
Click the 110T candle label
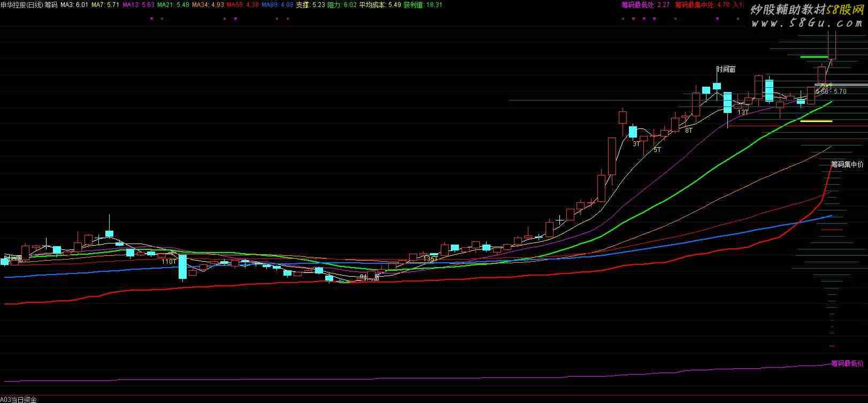pos(168,262)
